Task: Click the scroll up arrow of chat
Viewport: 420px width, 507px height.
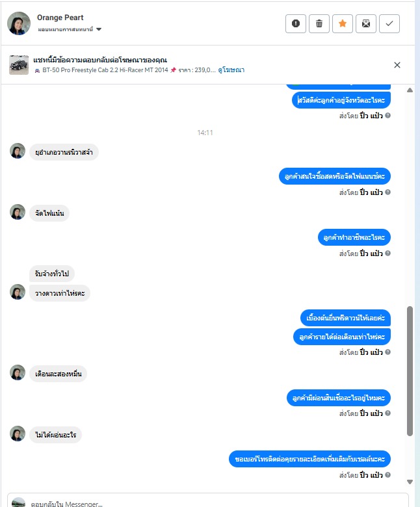Action: coord(410,90)
